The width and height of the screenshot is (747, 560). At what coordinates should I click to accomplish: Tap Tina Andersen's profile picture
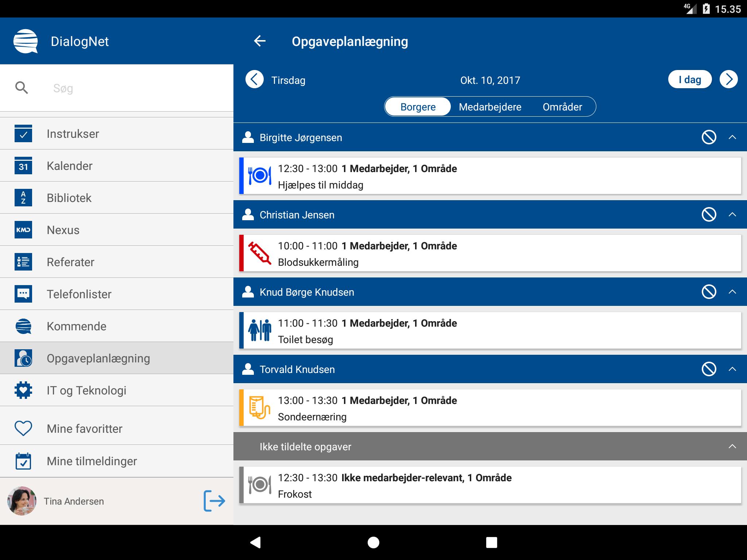pos(22,501)
